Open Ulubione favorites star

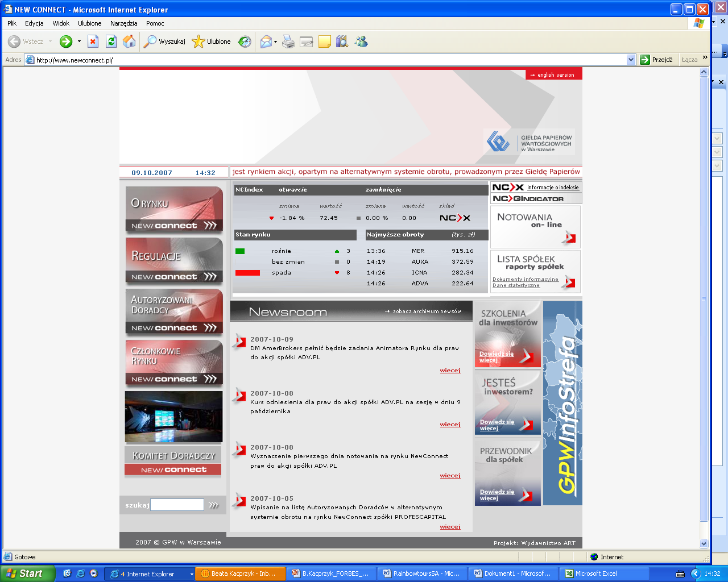212,41
